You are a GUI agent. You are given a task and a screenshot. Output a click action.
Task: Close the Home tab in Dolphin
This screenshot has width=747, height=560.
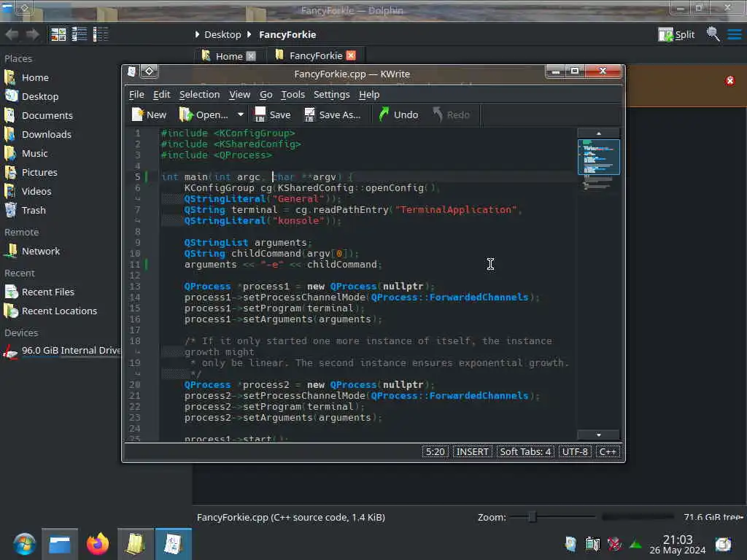click(251, 56)
